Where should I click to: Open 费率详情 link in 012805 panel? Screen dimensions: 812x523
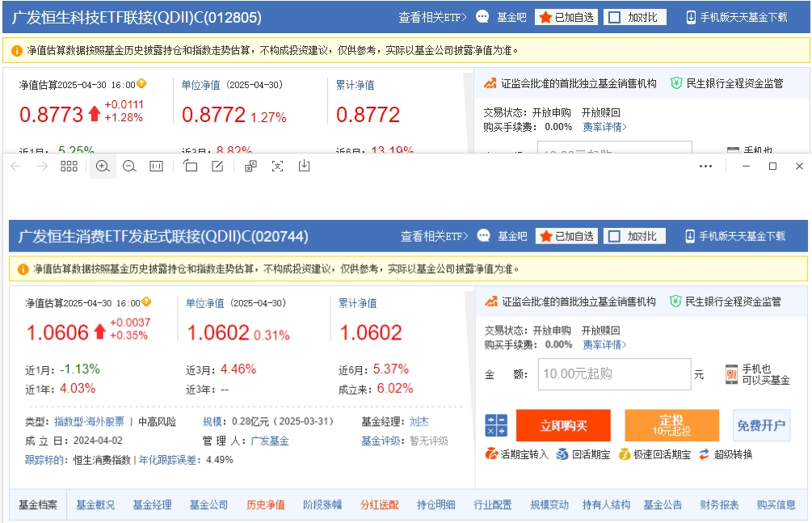point(604,127)
